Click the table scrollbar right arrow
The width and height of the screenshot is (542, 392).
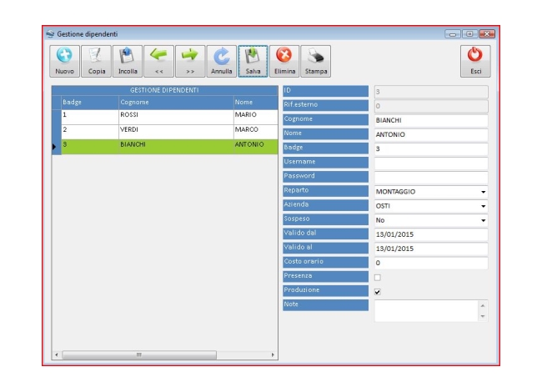(273, 355)
